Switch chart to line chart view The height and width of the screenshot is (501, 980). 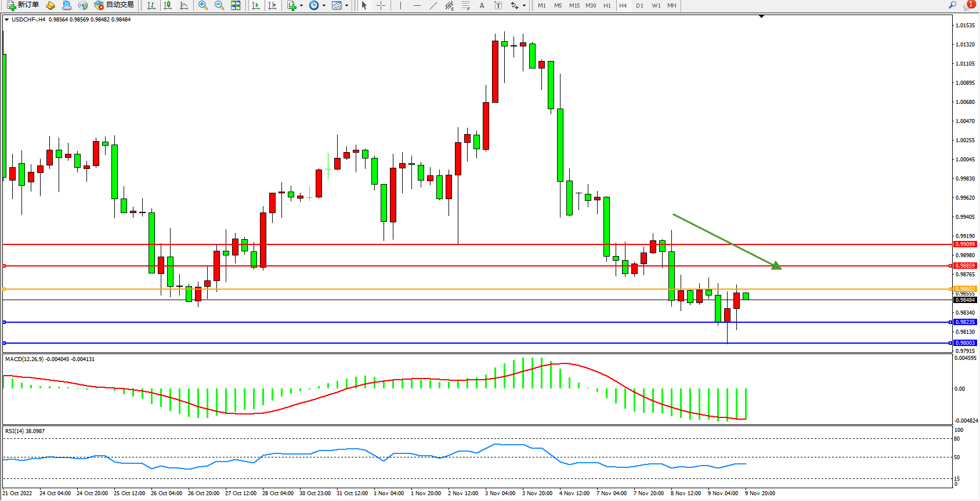pos(184,5)
